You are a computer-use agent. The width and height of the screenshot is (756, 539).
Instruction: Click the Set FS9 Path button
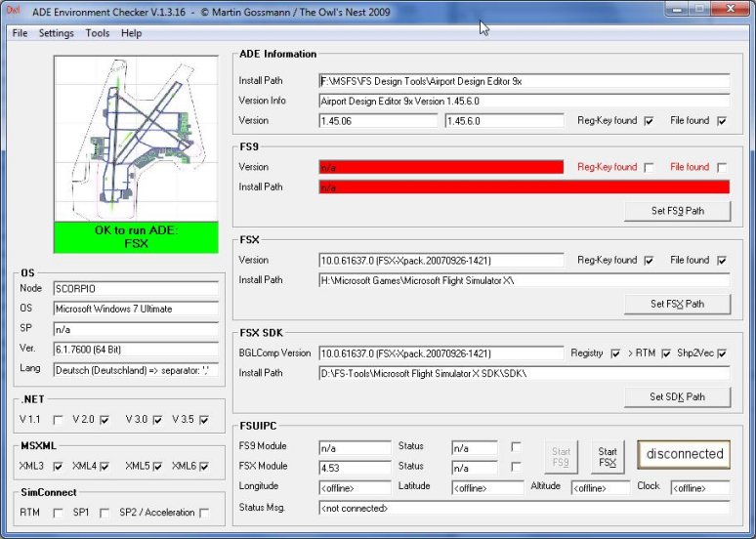pyautogui.click(x=678, y=211)
